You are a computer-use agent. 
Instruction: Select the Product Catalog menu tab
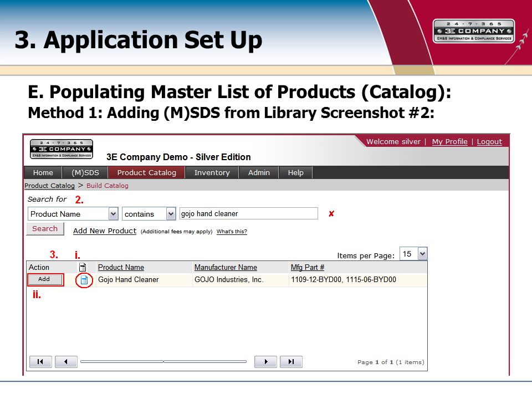click(x=146, y=173)
